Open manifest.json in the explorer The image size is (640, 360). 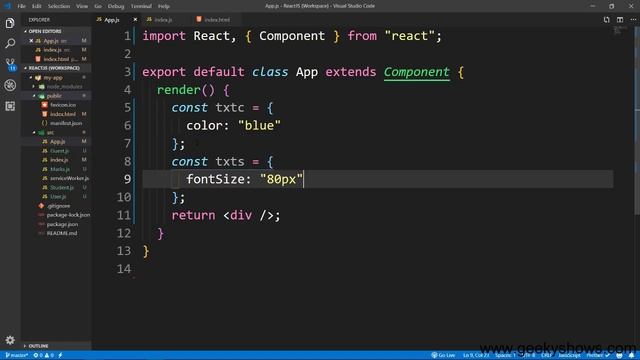click(x=66, y=123)
